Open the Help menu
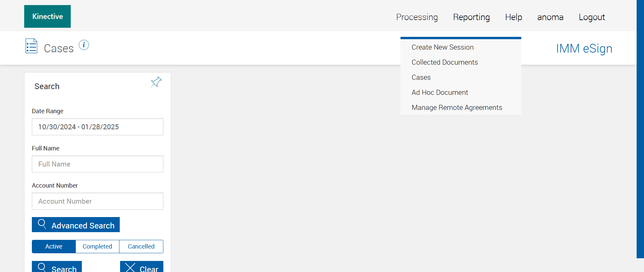 [x=514, y=17]
